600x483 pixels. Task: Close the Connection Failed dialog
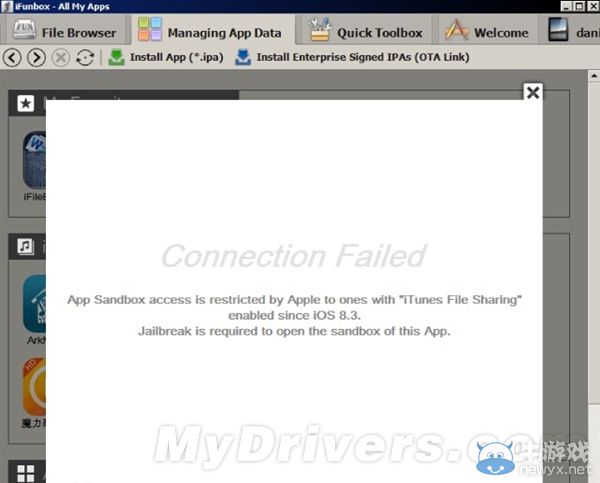(x=533, y=92)
